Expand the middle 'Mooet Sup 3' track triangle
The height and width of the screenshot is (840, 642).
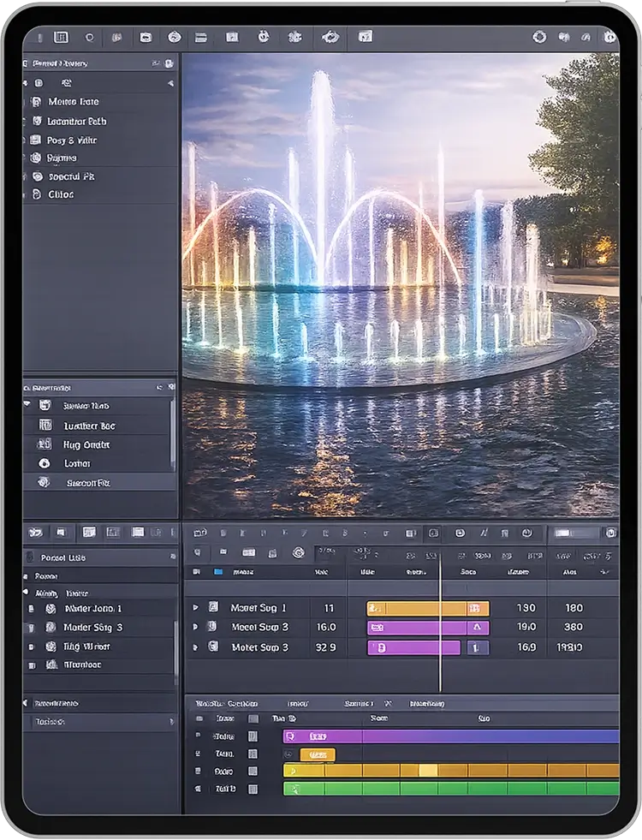click(195, 626)
